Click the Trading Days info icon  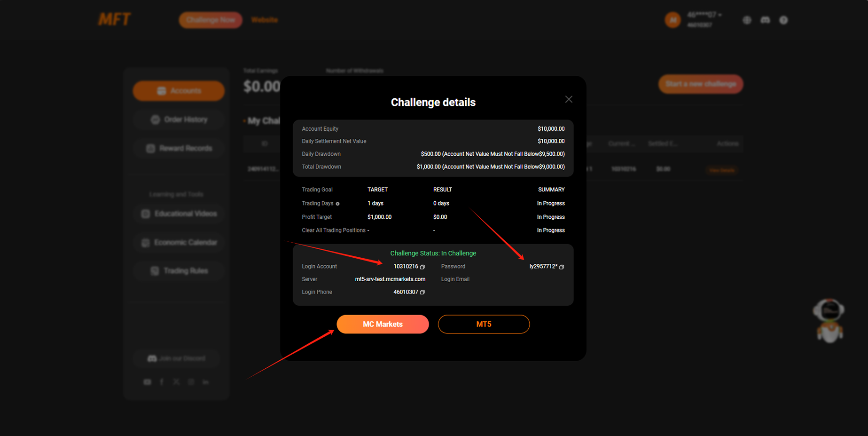(337, 204)
